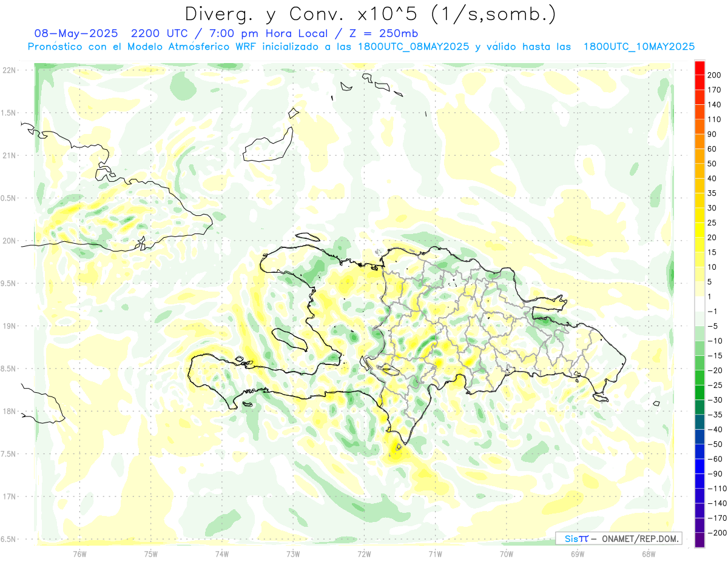Click the "21N" latitude label

8,156
